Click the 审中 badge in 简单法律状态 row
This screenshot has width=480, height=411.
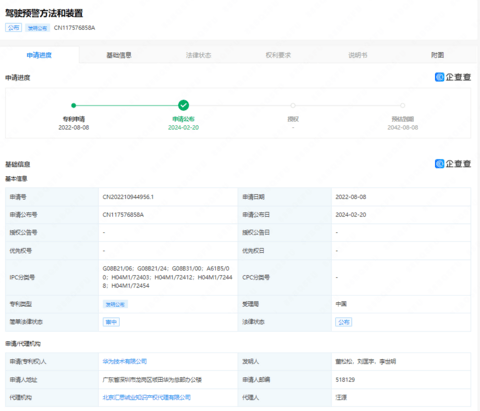[x=111, y=322]
